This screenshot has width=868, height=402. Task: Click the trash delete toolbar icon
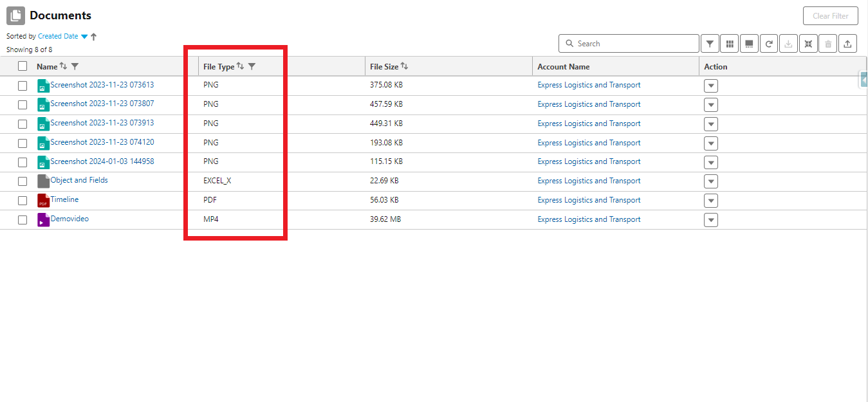[x=828, y=44]
